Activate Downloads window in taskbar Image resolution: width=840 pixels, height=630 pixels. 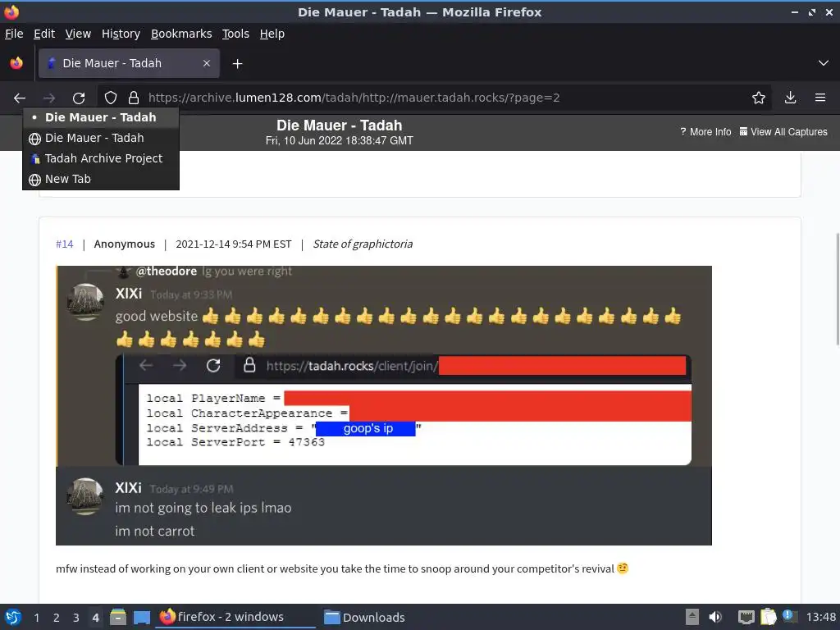364,617
